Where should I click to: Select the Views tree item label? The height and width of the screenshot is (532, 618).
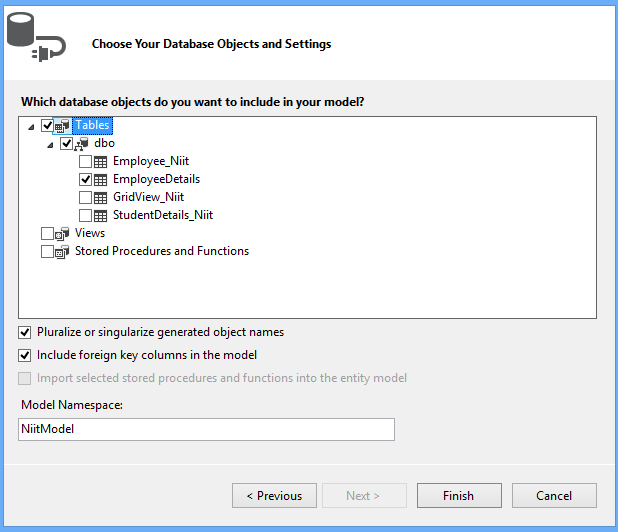90,233
